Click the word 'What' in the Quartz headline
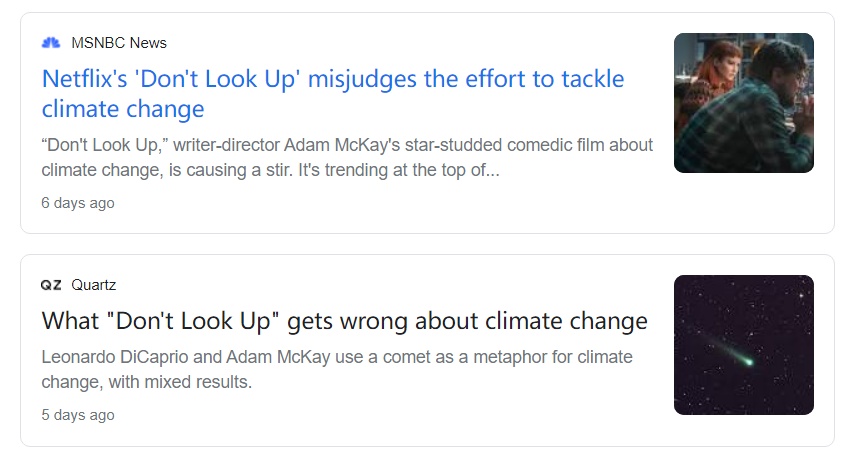855x461 pixels. (x=70, y=321)
